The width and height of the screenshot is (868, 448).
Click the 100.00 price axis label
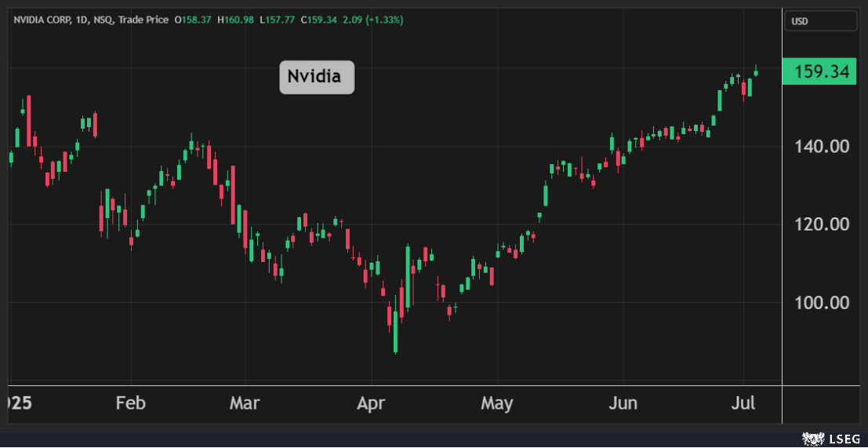pos(822,303)
